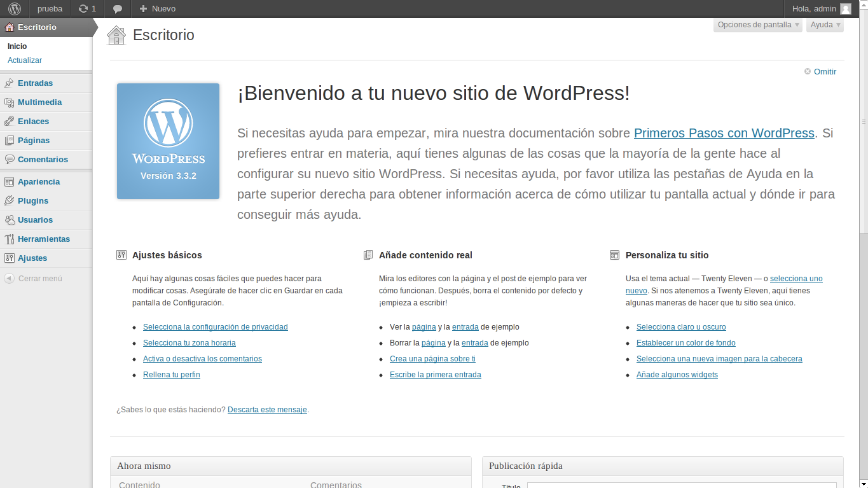Click the Entradas pushpin icon

tap(10, 83)
